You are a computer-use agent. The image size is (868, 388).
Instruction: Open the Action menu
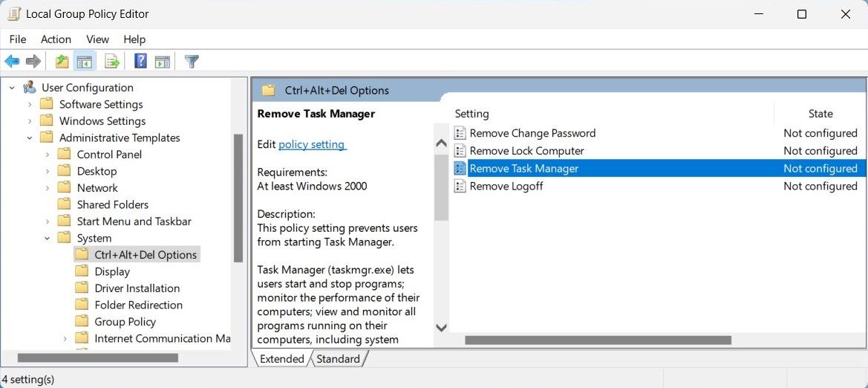pos(56,39)
